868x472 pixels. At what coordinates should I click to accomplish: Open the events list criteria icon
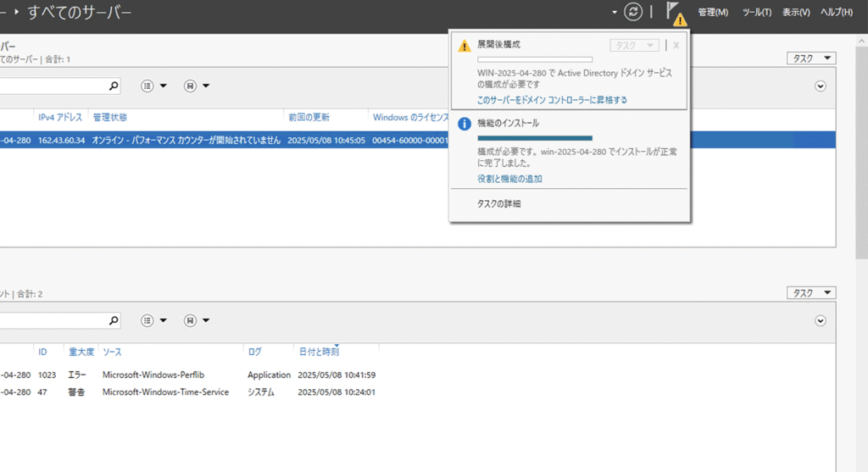(147, 320)
